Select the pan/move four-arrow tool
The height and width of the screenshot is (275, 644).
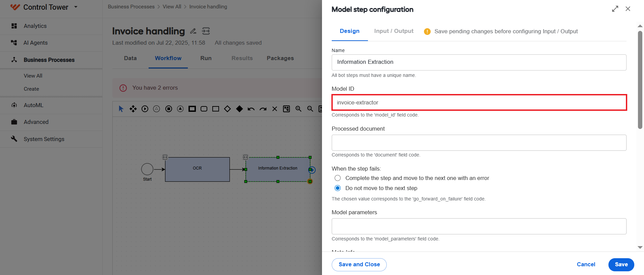[x=133, y=109]
